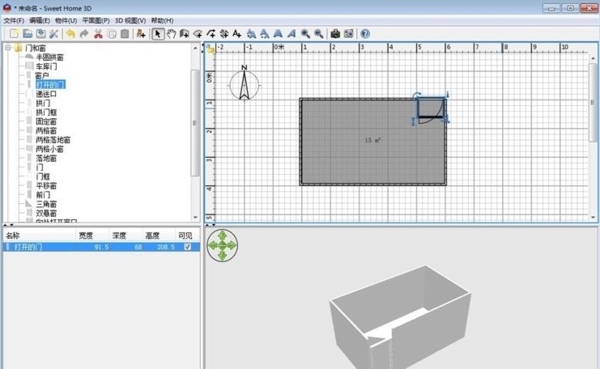Click the Open home folder icon
This screenshot has height=369, width=600.
tap(28, 34)
